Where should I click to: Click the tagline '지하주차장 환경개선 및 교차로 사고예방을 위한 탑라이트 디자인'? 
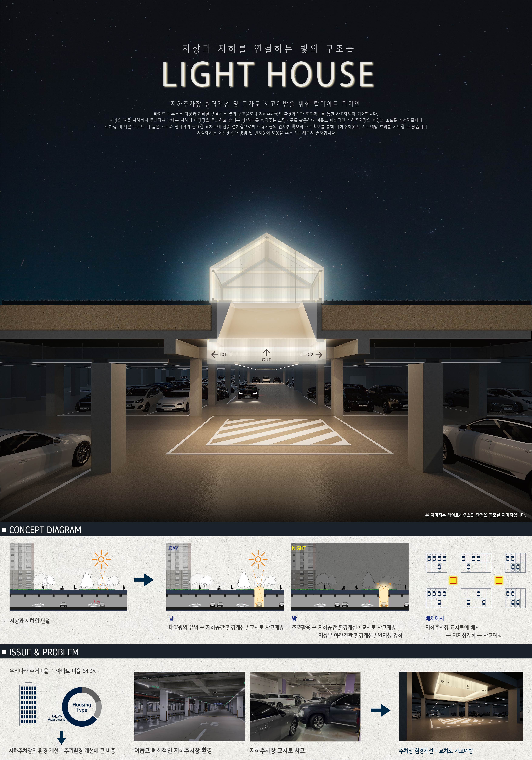click(265, 104)
